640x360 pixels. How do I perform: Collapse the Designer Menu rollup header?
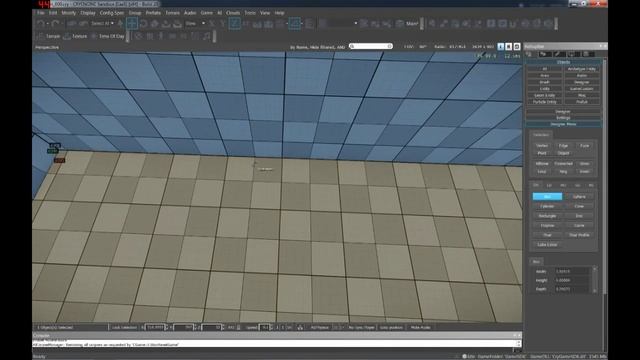563,124
